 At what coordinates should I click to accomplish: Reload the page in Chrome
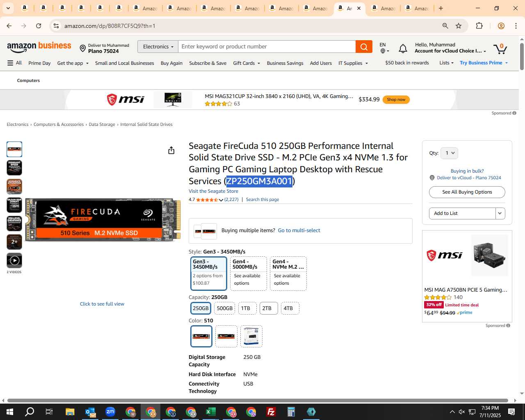[x=39, y=26]
